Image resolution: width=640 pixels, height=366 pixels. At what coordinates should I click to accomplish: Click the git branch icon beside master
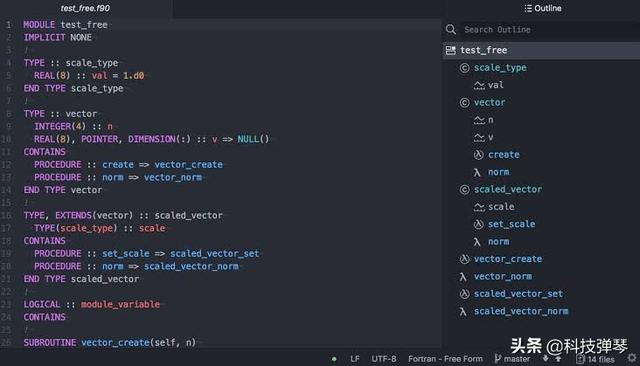pos(498,359)
